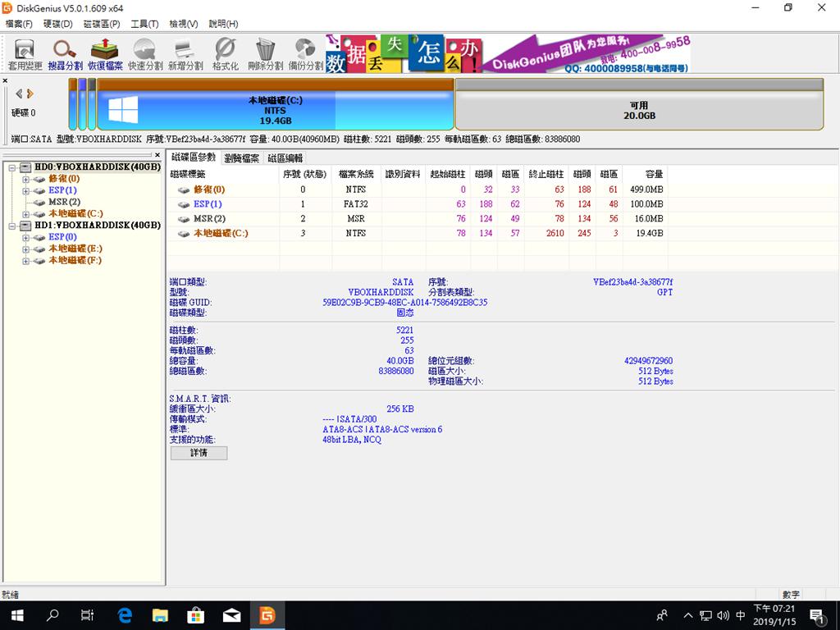This screenshot has height=630, width=840.
Task: Click the DiskGenius taskbar button
Action: click(x=267, y=615)
